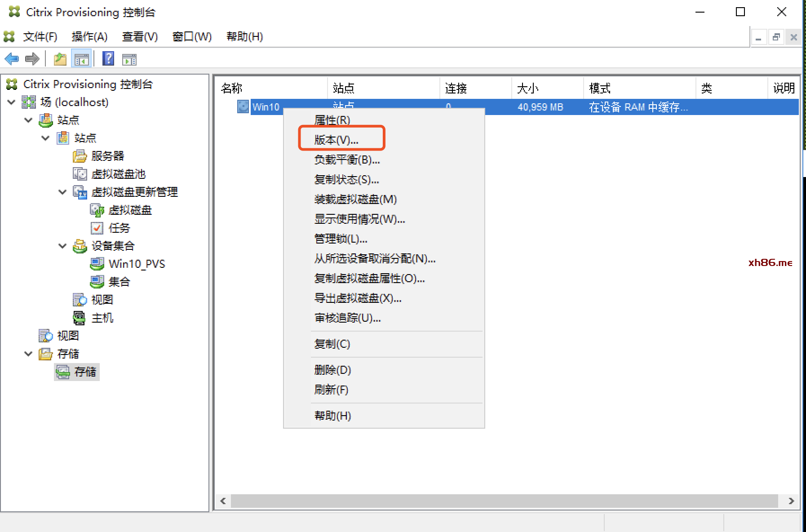The height and width of the screenshot is (532, 806).
Task: Click the 服务器 folder icon in tree
Action: [80, 156]
